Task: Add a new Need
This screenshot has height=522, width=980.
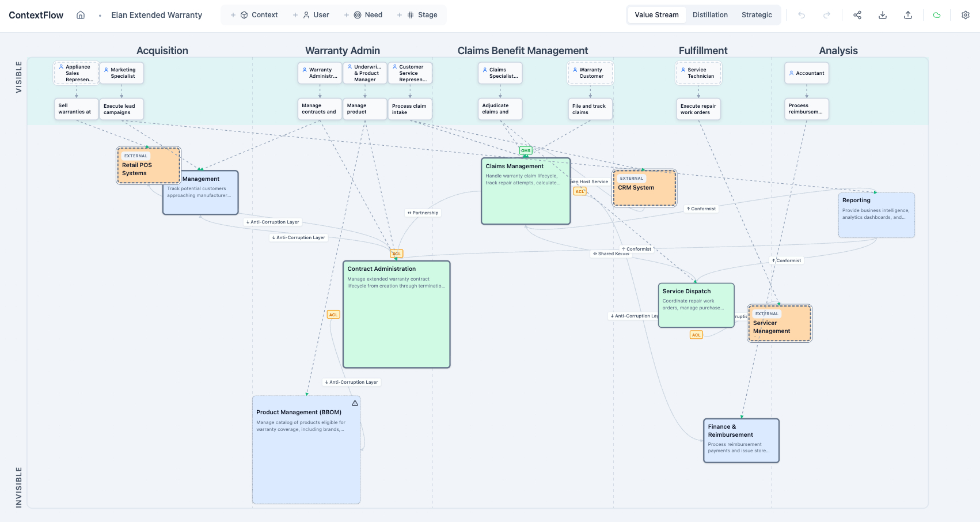Action: pyautogui.click(x=363, y=15)
